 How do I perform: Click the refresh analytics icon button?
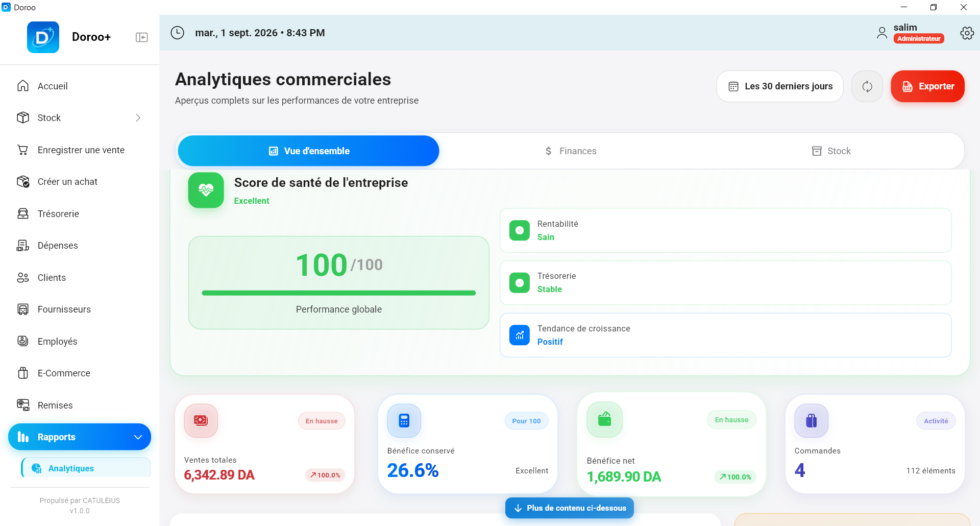pyautogui.click(x=867, y=86)
